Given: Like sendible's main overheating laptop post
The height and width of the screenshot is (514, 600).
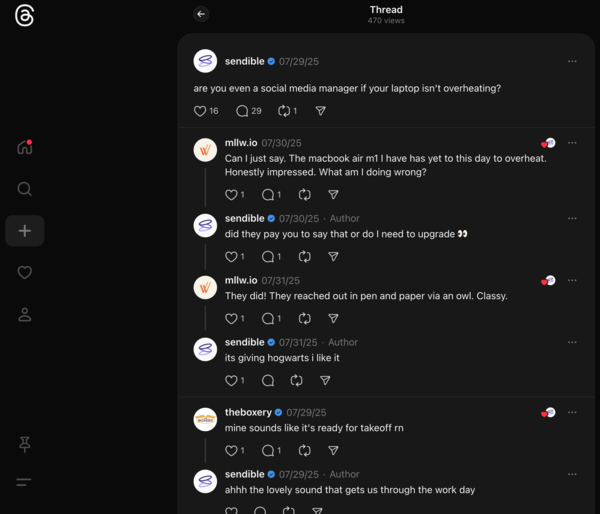Looking at the screenshot, I should coord(200,111).
